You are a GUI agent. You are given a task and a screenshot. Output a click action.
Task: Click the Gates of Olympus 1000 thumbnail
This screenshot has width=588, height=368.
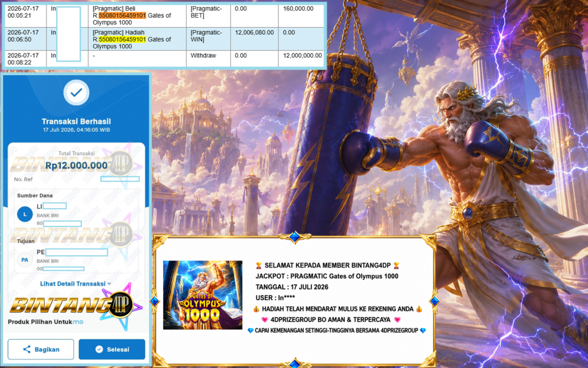tap(203, 295)
